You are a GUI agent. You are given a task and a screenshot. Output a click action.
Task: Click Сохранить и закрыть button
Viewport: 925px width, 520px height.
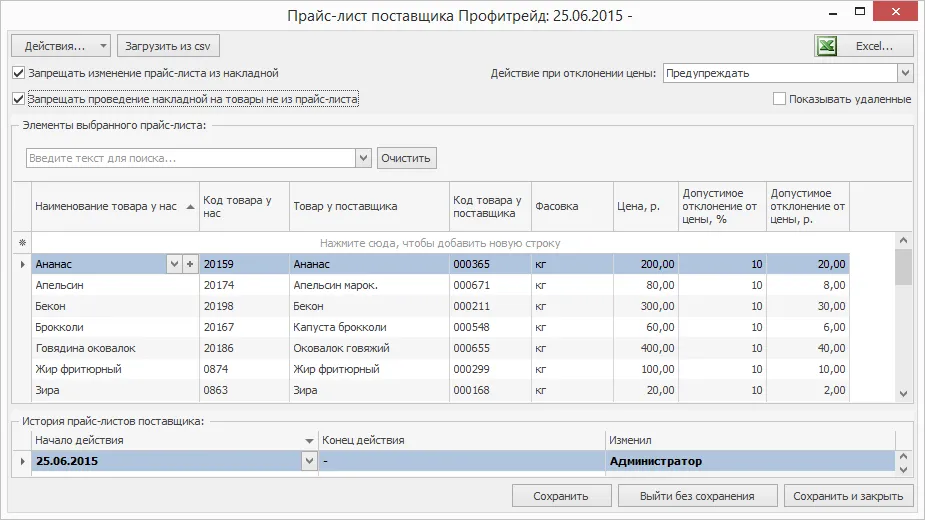[848, 496]
